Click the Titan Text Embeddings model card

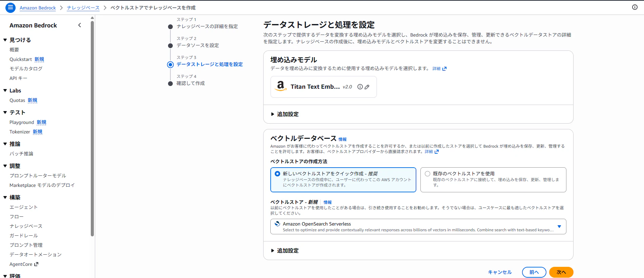(324, 87)
